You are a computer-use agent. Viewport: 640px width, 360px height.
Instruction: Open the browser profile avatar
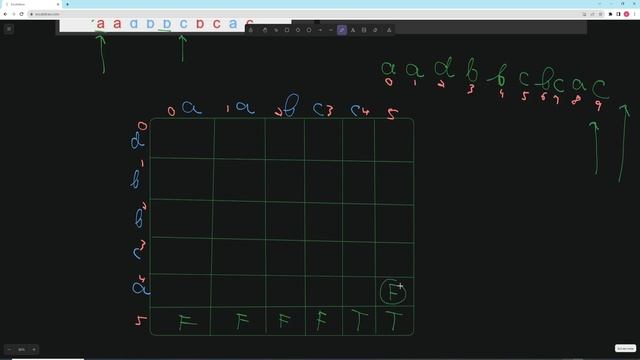point(627,14)
